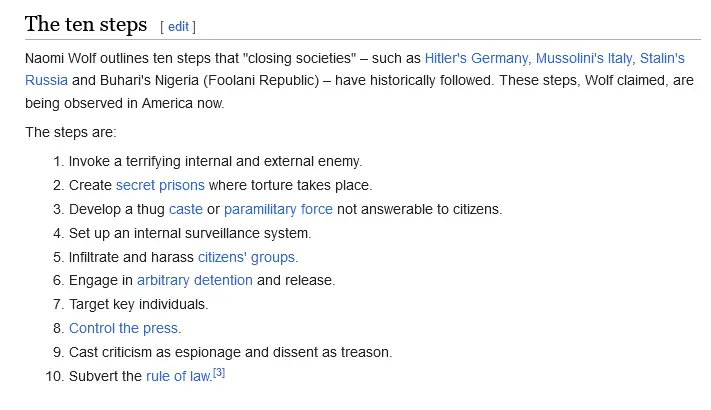Click the Target key individuals step

click(138, 304)
